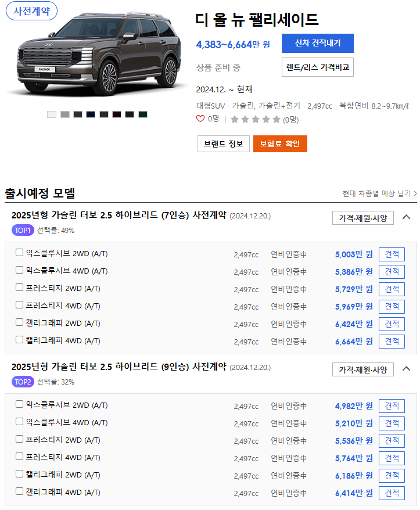Rate with the fifth star
This screenshot has width=420, height=510.
point(276,120)
